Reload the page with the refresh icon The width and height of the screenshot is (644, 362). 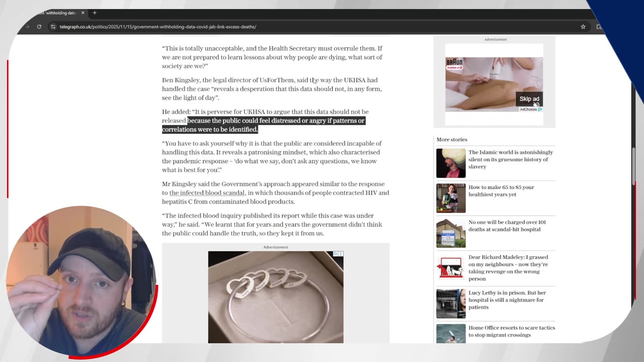click(39, 27)
